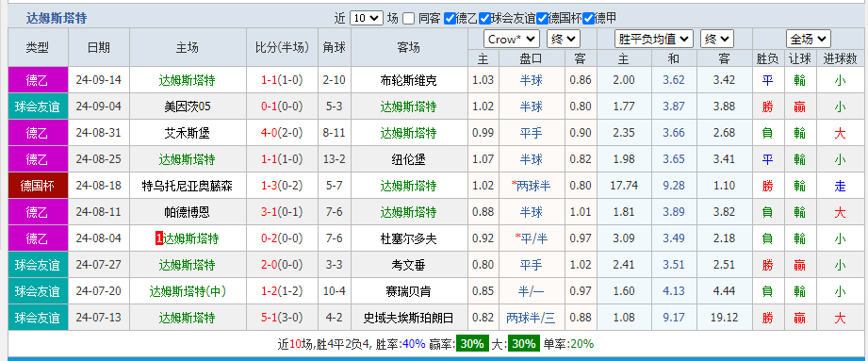Click the 40% win rate value
Viewport: 868px width, 361px height.
tap(414, 344)
